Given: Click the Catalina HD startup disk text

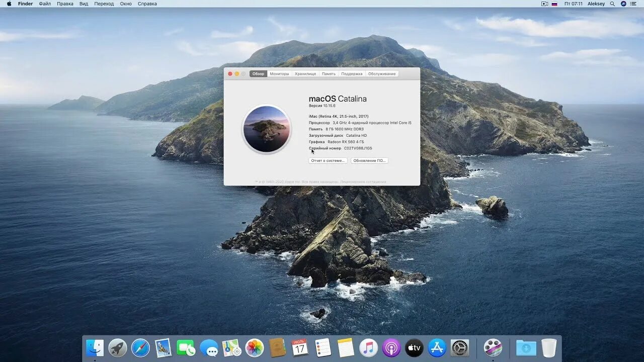Looking at the screenshot, I should tap(356, 135).
